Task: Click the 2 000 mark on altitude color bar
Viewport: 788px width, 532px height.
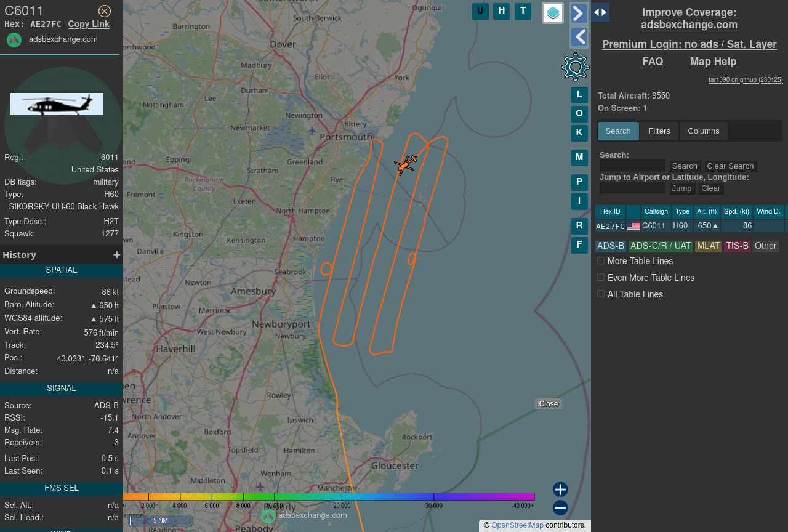Action: 148,506
